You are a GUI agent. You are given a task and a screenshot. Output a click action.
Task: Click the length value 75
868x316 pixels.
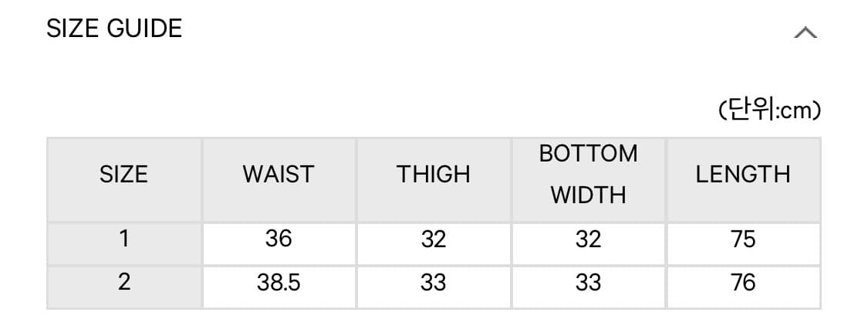tap(743, 240)
